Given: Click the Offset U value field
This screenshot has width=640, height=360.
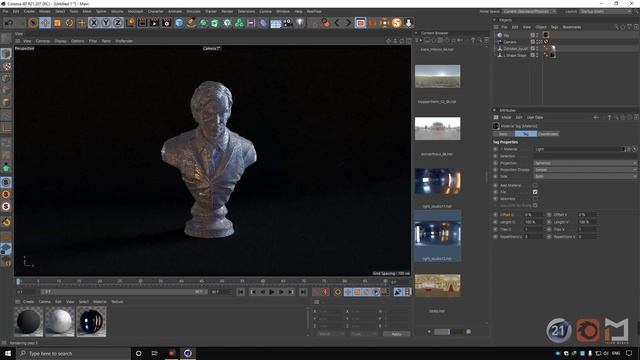Looking at the screenshot, I should pos(533,215).
